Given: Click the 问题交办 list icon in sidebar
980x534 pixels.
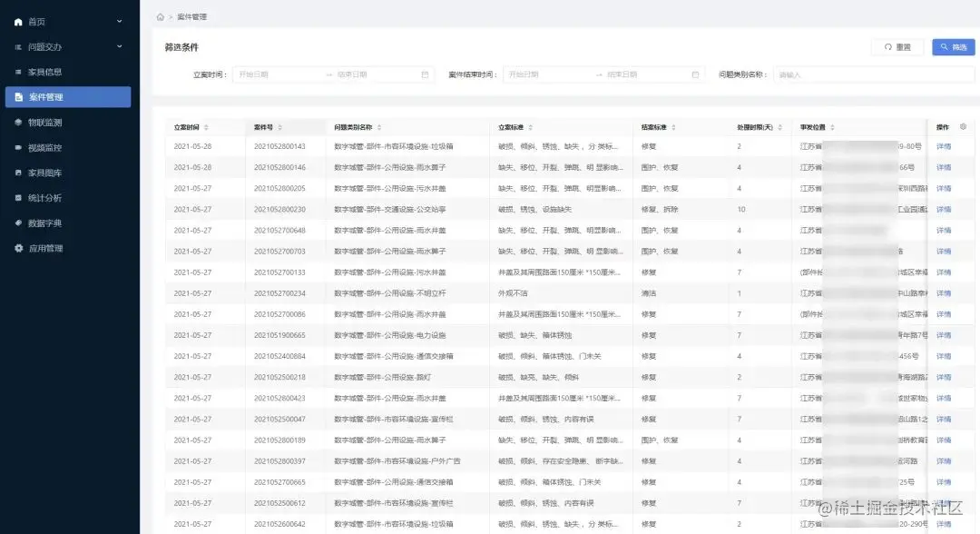Looking at the screenshot, I should (x=18, y=47).
